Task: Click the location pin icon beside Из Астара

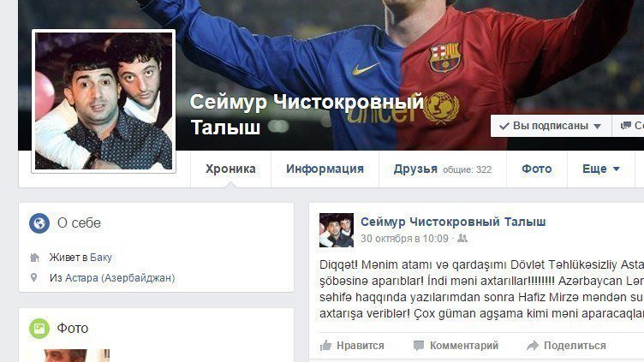Action: coord(34,278)
